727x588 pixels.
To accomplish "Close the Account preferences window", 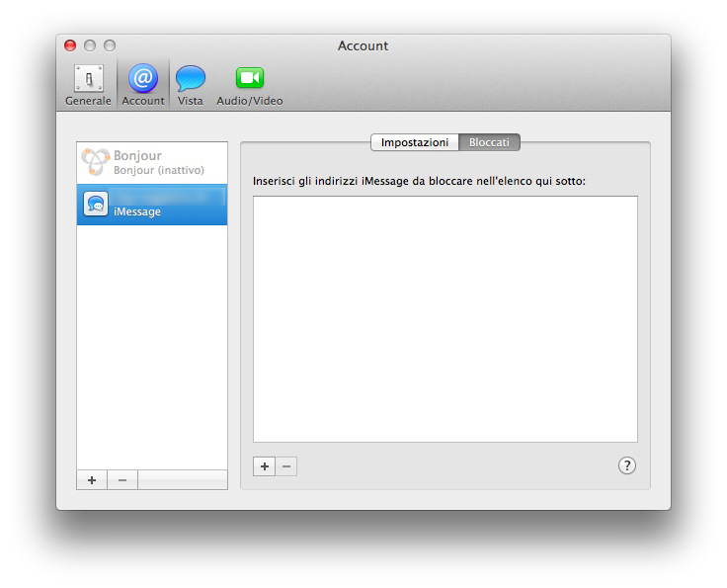I will (x=70, y=45).
